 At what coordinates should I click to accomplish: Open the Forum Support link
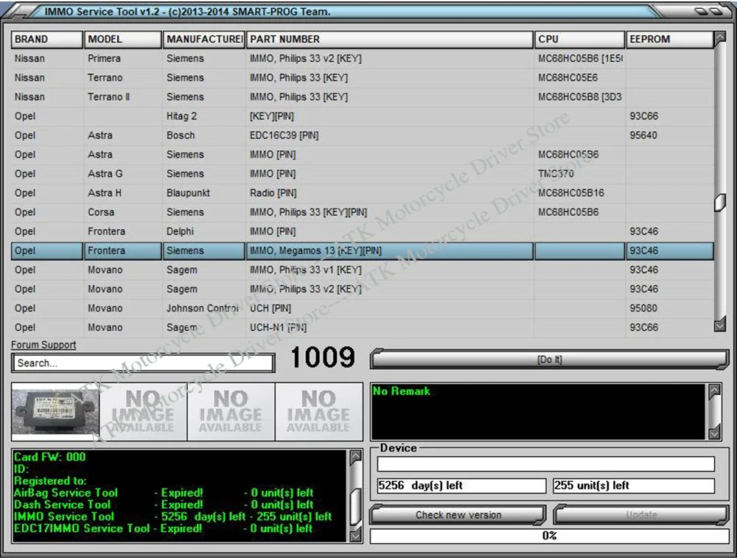(43, 345)
